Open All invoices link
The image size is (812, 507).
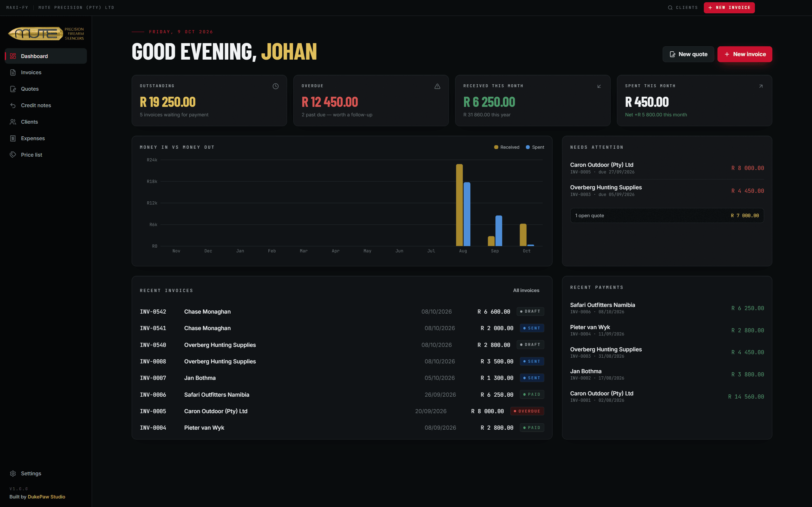pyautogui.click(x=526, y=290)
